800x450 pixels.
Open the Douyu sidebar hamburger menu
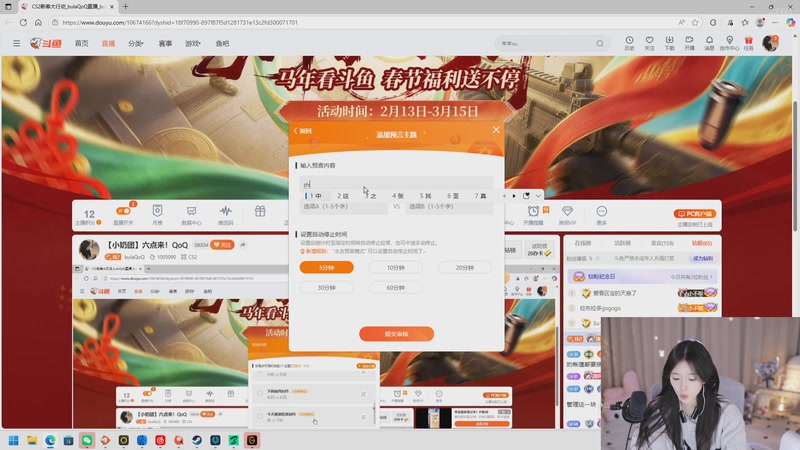click(16, 43)
